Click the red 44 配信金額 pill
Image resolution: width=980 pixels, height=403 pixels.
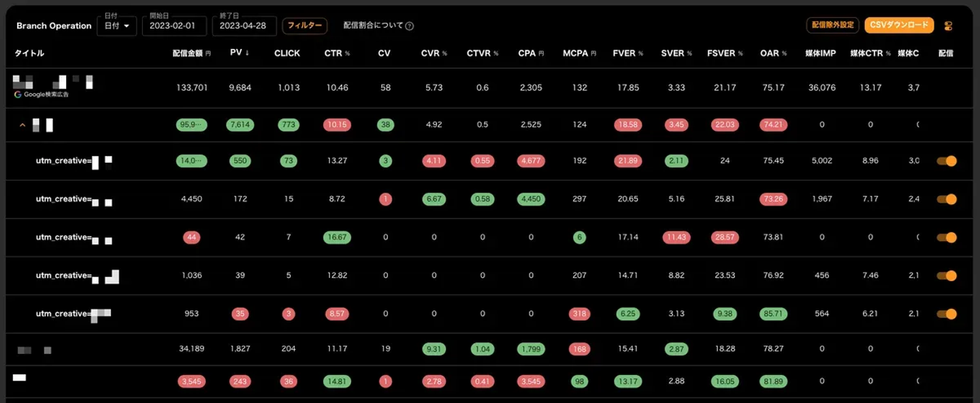coord(191,238)
